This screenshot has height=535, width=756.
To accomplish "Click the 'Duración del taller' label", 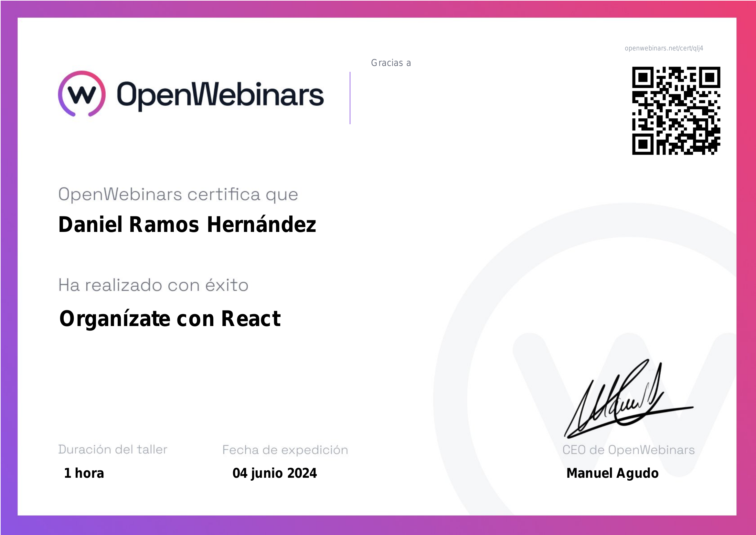I will (x=112, y=449).
